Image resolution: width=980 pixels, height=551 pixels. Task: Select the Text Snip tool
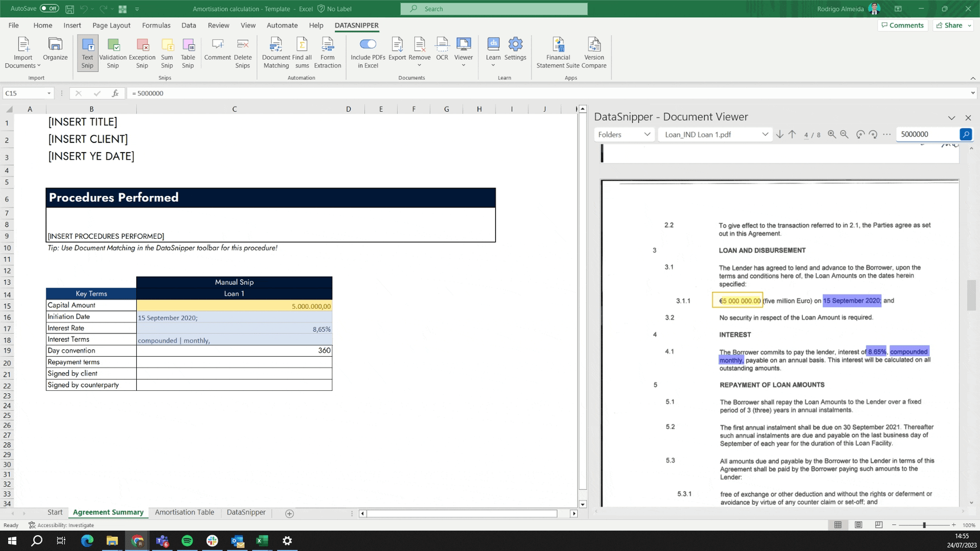point(87,52)
